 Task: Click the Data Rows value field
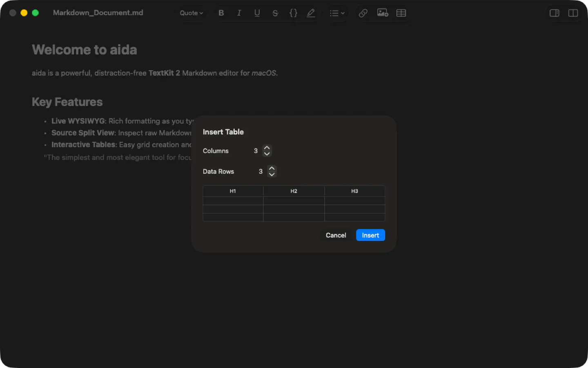(261, 171)
